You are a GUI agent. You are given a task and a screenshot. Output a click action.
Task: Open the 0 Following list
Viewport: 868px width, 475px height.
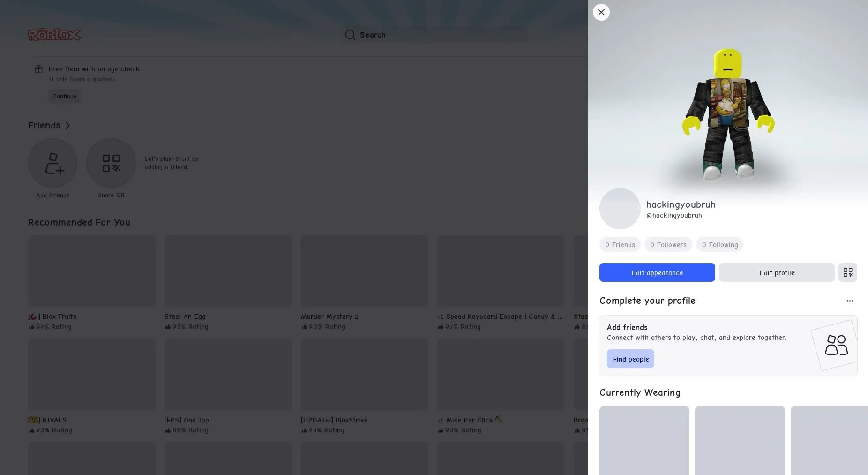click(719, 245)
